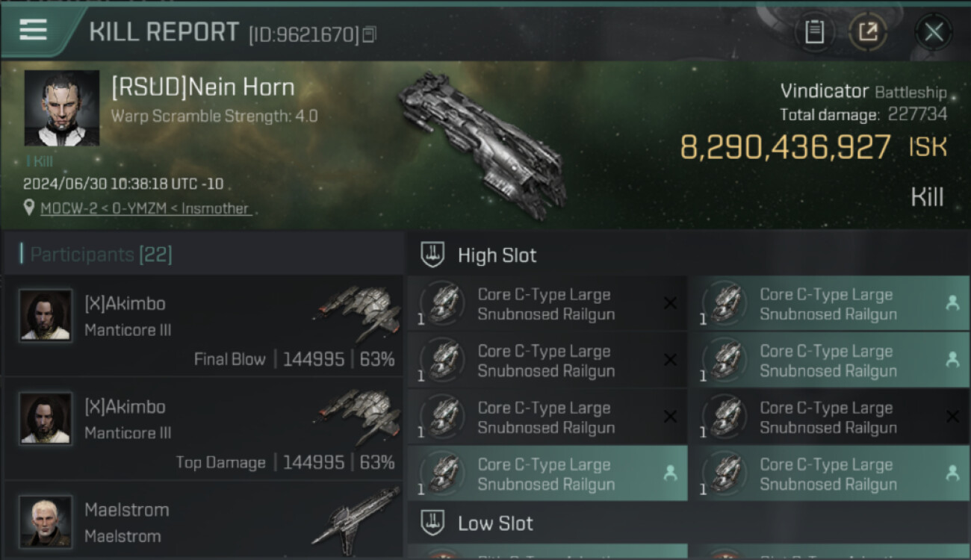Click the top-right dropped railgun person icon
971x560 pixels.
coord(952,302)
